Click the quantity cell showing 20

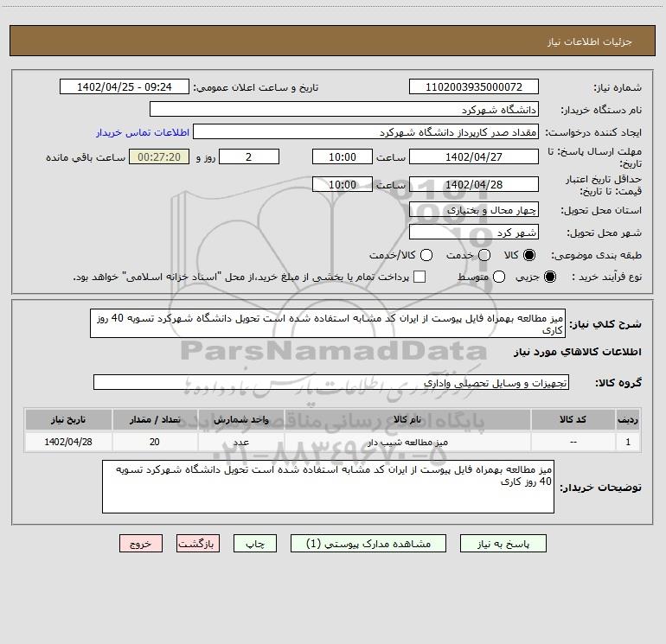click(155, 443)
